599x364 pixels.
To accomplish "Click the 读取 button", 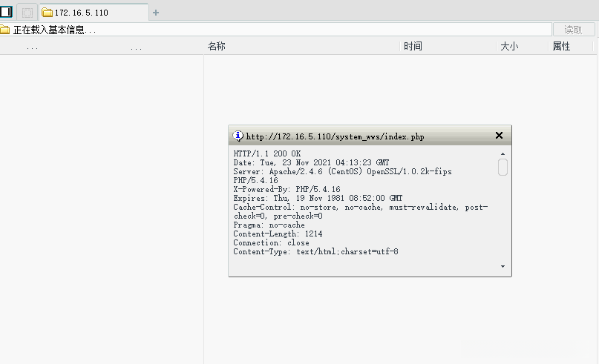I will tap(574, 30).
